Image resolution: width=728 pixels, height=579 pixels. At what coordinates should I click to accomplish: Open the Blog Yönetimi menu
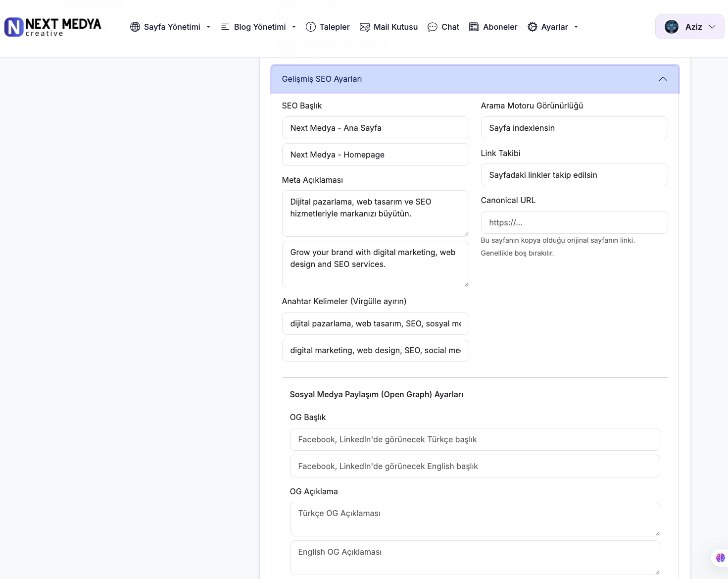click(259, 27)
